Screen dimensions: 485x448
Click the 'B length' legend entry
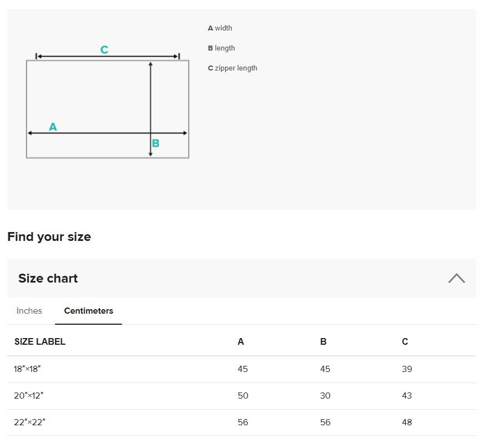coord(221,48)
